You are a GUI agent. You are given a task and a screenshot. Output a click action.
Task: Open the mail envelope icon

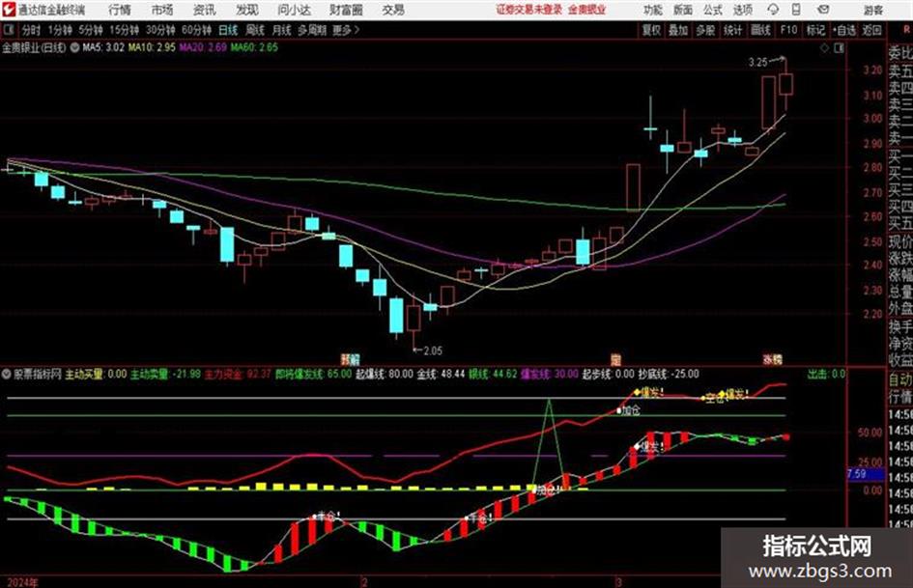[823, 10]
